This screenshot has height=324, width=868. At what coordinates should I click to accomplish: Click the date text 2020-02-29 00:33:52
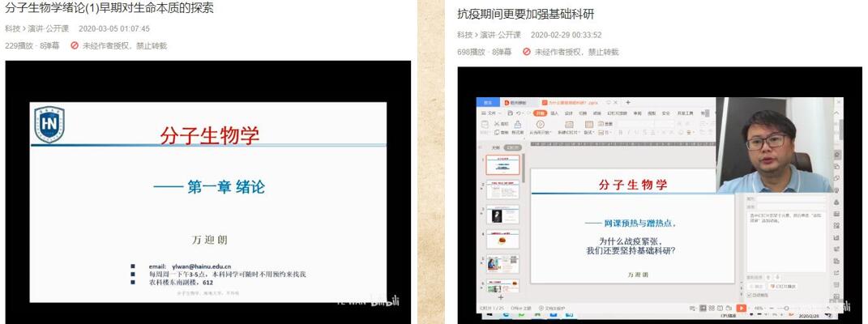coord(566,35)
